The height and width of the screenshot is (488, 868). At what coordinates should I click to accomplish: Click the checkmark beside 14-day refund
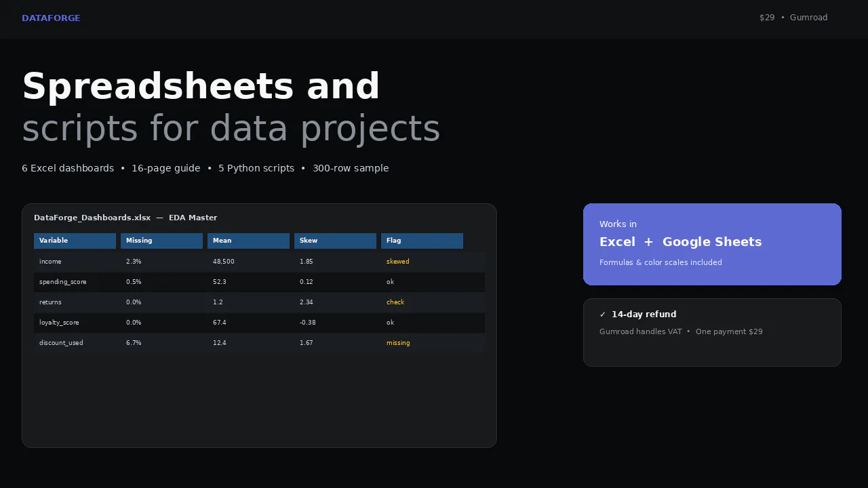(x=603, y=314)
